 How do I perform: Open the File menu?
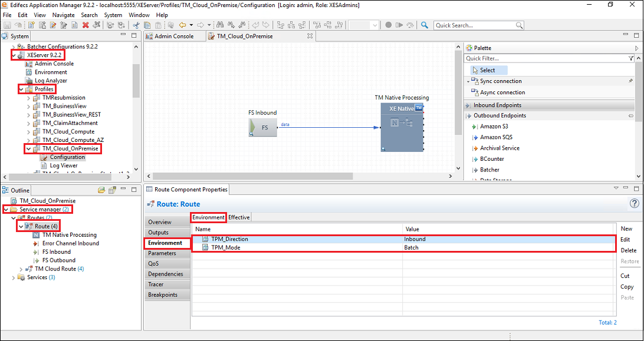(6, 15)
